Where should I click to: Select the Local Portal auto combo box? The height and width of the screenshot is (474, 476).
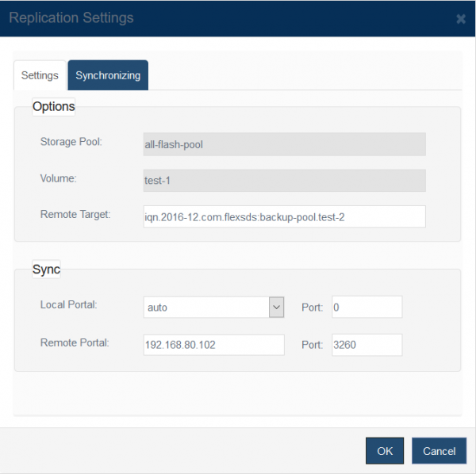[213, 308]
